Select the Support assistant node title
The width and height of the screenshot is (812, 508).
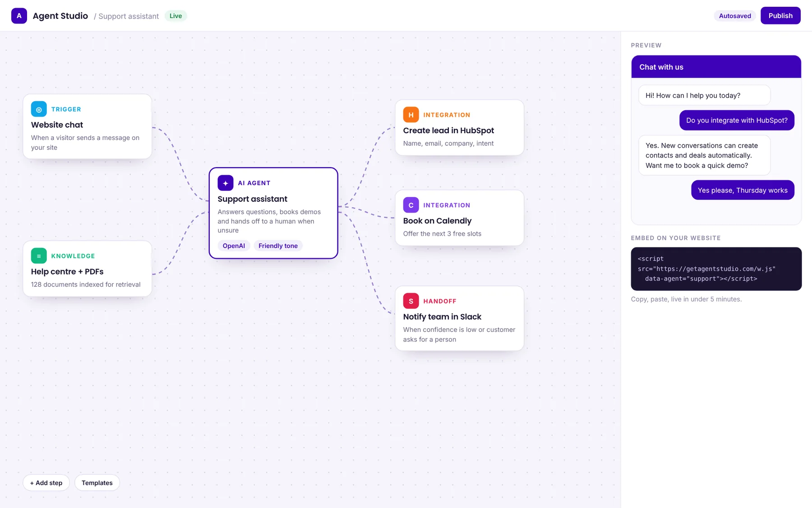coord(252,199)
